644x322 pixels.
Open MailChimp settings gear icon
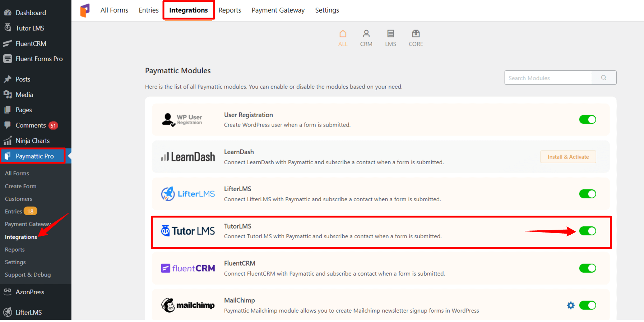coord(571,305)
